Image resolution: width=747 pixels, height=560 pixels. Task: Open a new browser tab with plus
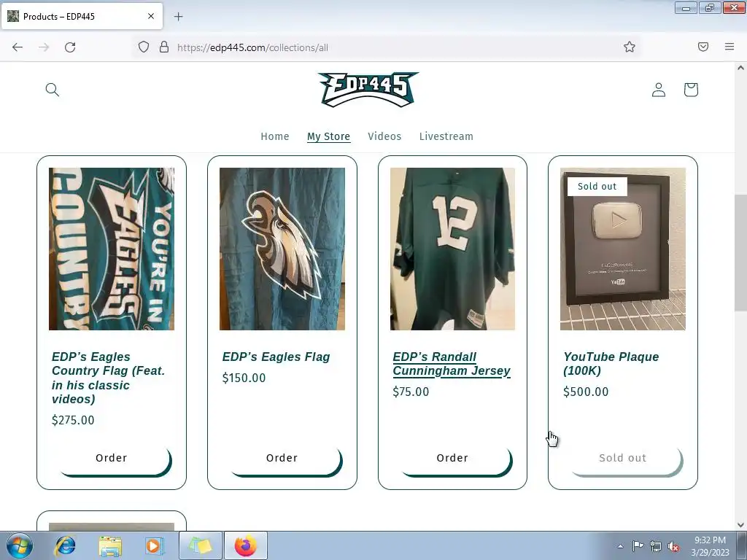178,17
